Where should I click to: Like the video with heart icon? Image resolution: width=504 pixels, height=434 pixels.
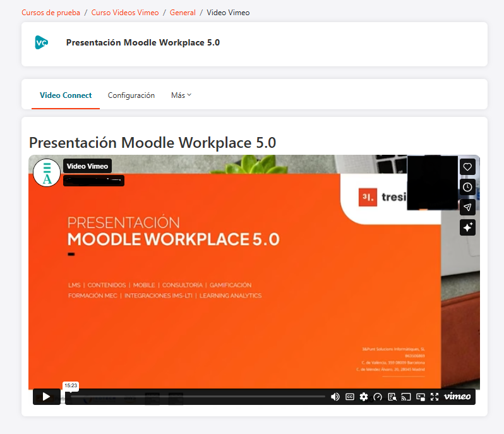pos(467,167)
